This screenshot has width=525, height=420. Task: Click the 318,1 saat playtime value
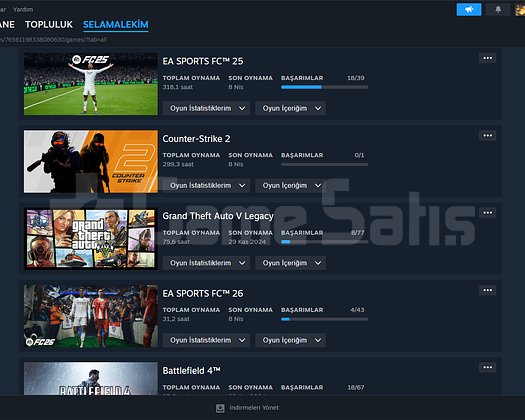(178, 87)
